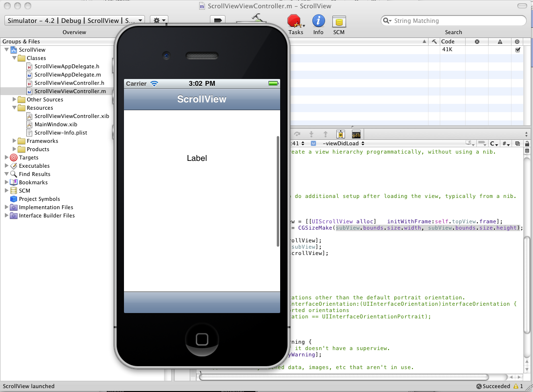Click the debugger step out arrow
The image size is (533, 392).
point(326,134)
